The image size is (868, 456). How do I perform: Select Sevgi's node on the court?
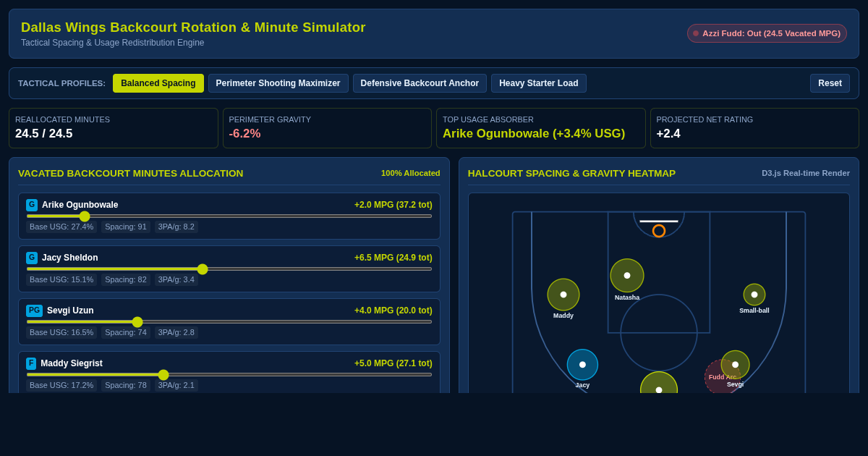pyautogui.click(x=736, y=365)
